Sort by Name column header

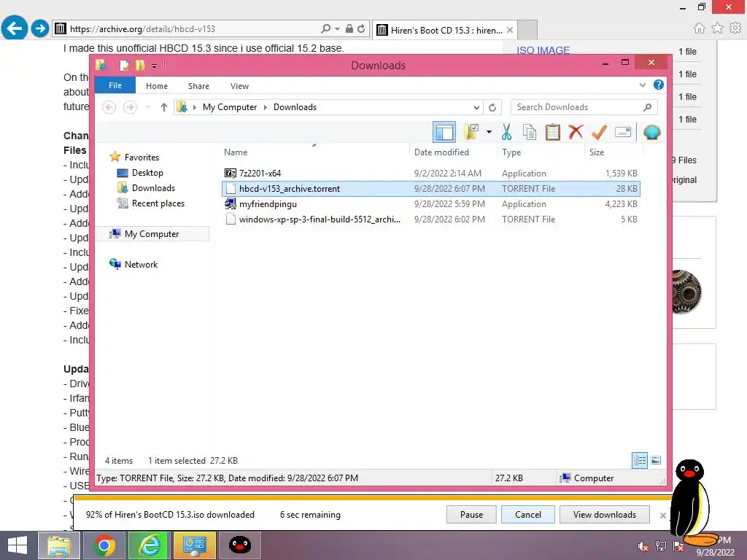[x=314, y=152]
